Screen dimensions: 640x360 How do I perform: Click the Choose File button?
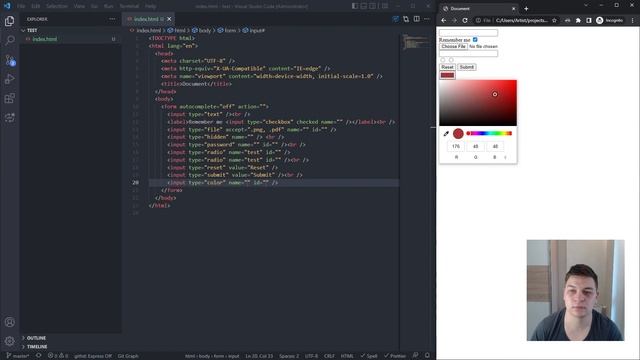[453, 47]
